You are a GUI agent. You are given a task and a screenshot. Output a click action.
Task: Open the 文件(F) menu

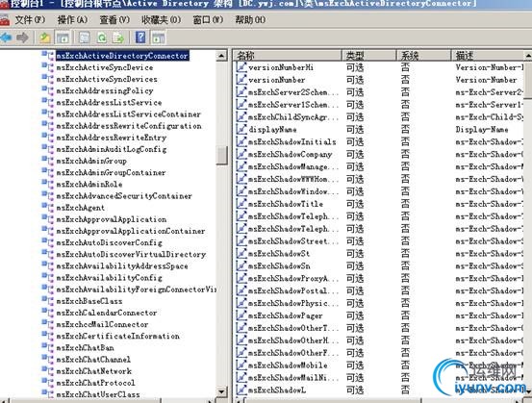coord(30,20)
